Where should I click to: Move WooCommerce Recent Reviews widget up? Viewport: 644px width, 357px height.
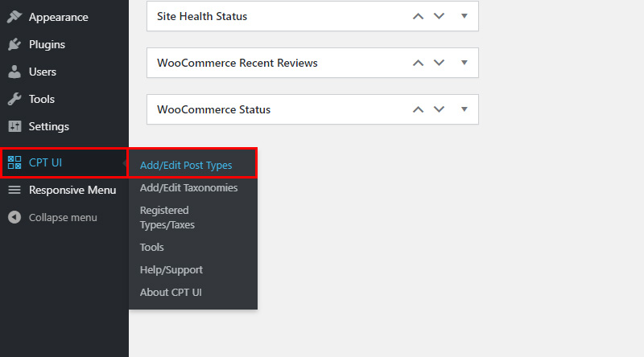click(418, 63)
